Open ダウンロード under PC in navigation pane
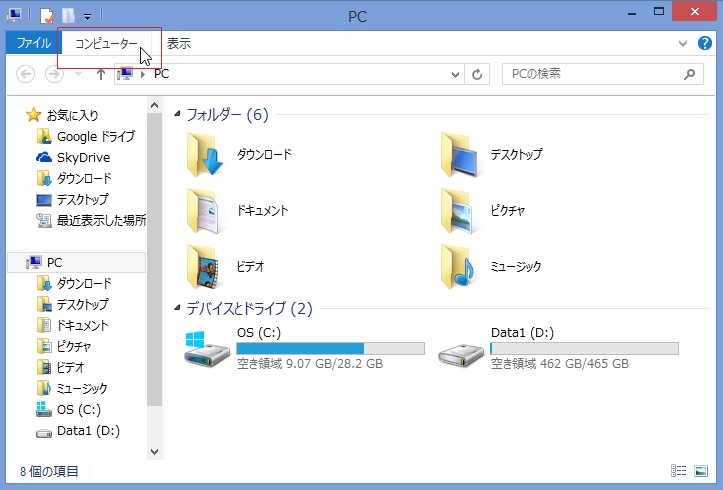Image resolution: width=723 pixels, height=490 pixels. coord(74,283)
